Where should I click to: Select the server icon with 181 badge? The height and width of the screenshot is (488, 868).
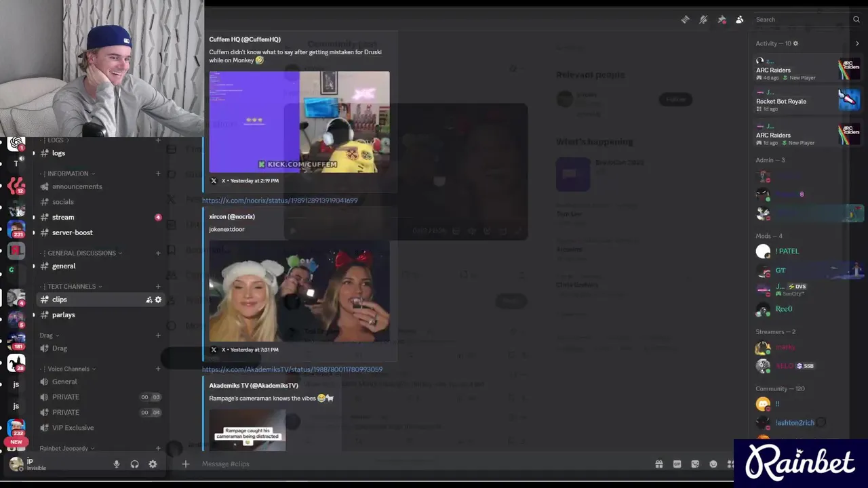[x=16, y=340]
